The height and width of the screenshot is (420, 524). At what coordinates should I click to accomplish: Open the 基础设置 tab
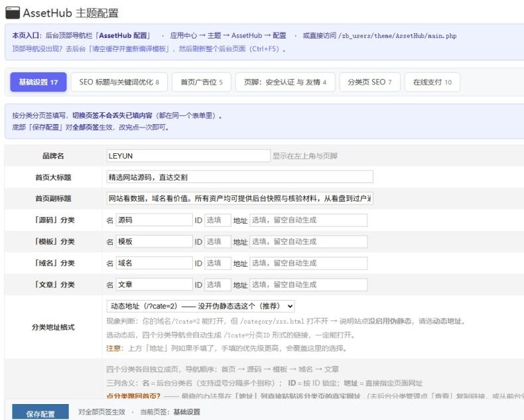[38, 82]
